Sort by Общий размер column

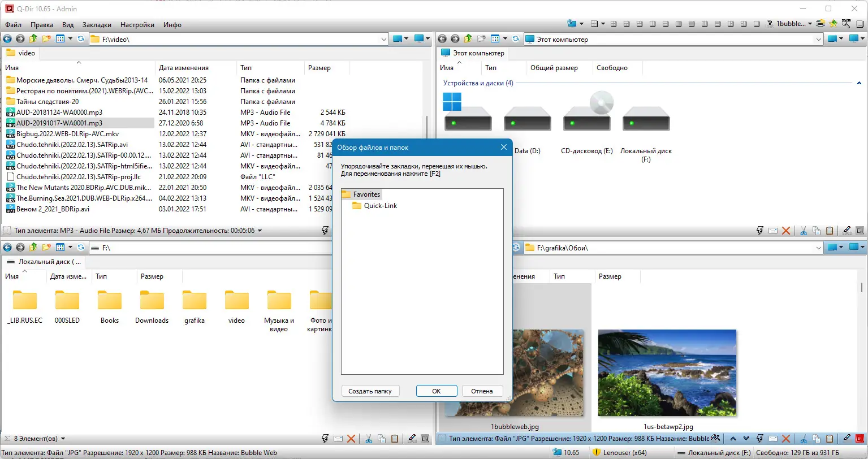554,68
